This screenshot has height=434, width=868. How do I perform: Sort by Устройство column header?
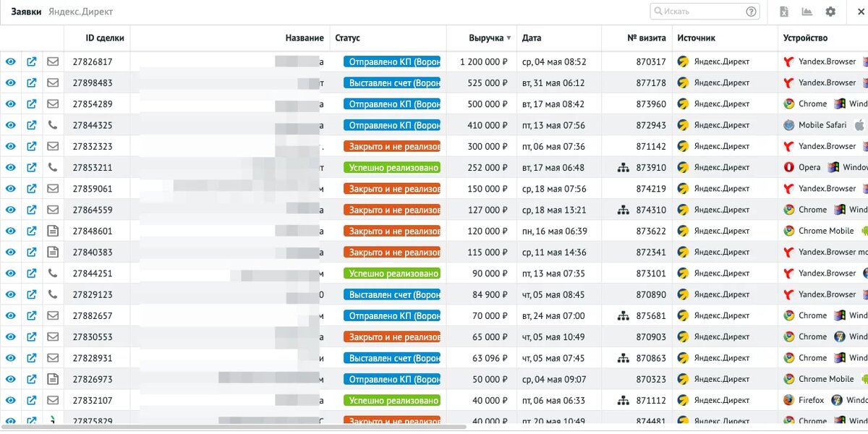pyautogui.click(x=805, y=38)
